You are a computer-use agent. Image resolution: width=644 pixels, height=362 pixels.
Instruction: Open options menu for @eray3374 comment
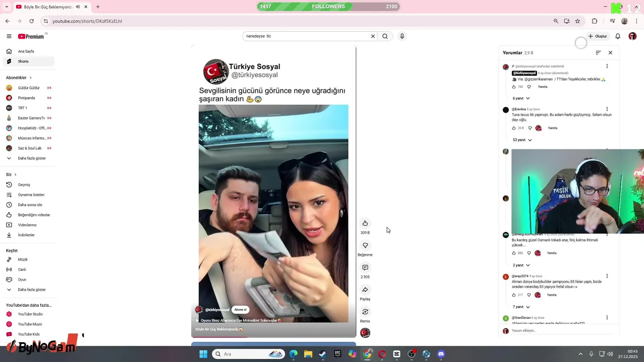(607, 276)
